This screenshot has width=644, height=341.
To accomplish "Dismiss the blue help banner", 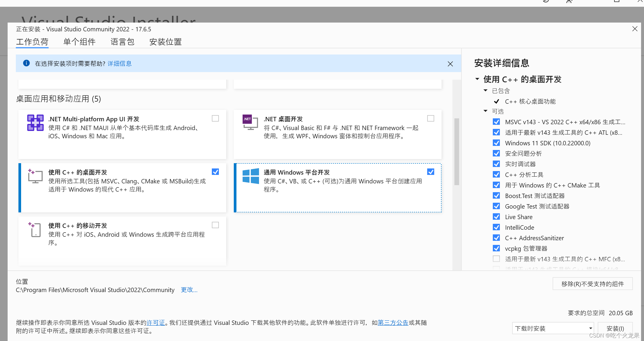I will (450, 64).
